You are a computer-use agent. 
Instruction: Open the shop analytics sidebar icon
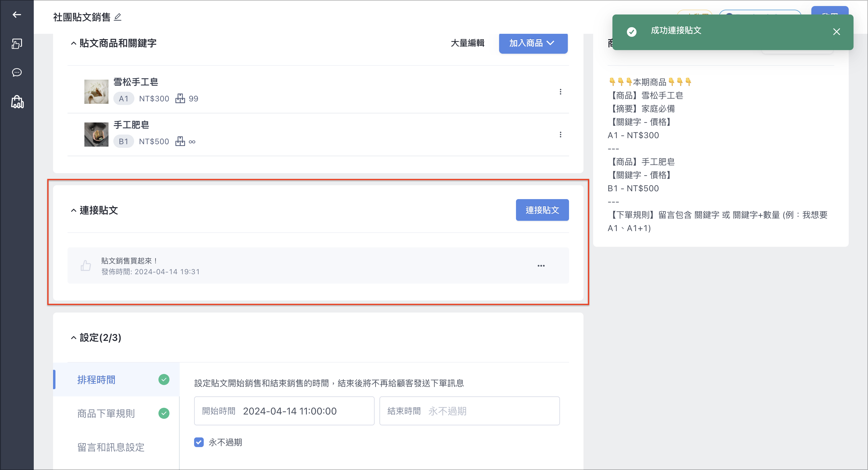point(17,102)
